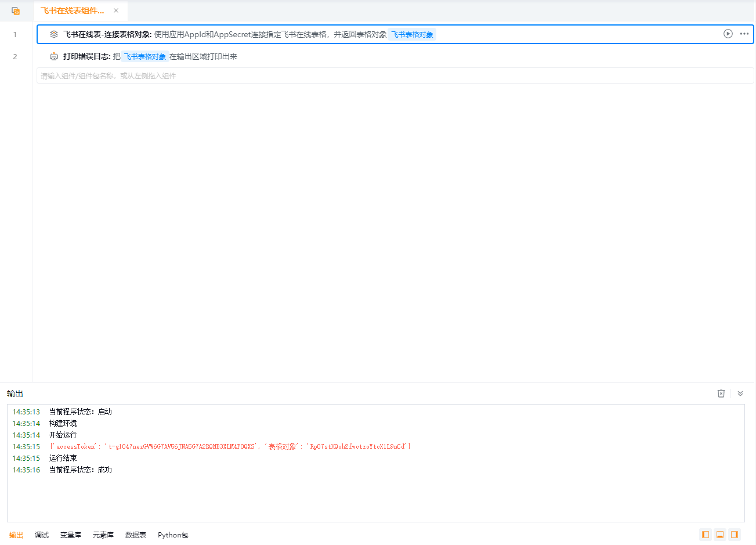Toggle the right sidebar layout icon
The image size is (756, 545).
point(735,535)
